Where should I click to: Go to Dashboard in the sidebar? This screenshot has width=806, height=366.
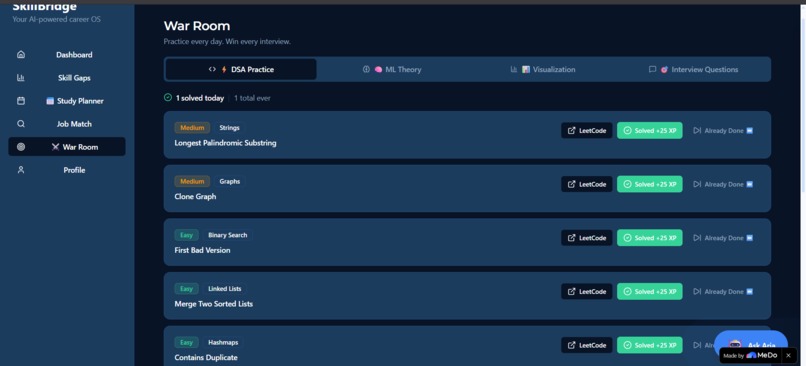[67, 54]
